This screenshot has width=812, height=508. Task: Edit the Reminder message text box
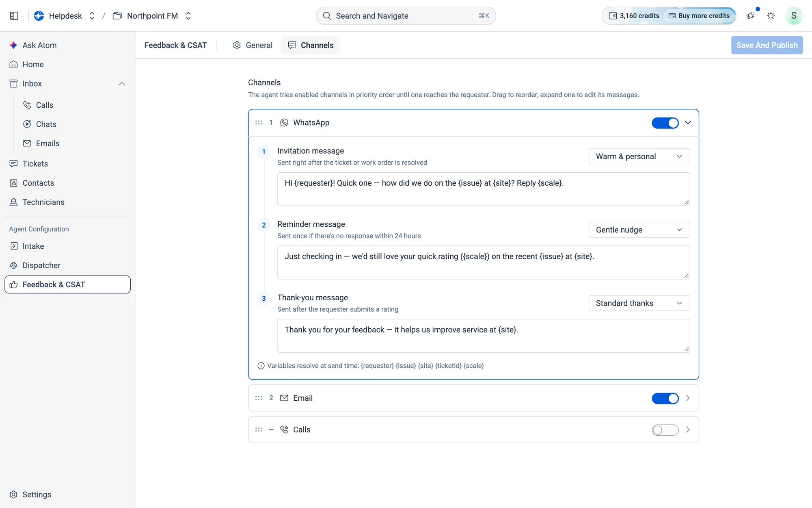[483, 263]
